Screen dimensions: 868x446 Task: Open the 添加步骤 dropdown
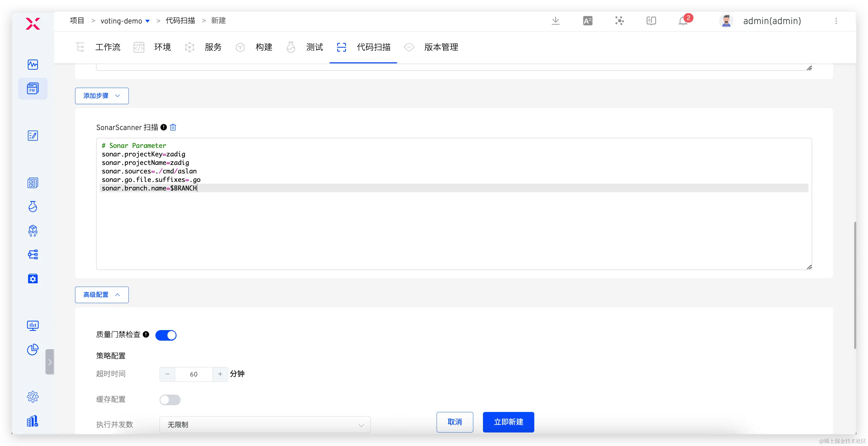click(102, 96)
